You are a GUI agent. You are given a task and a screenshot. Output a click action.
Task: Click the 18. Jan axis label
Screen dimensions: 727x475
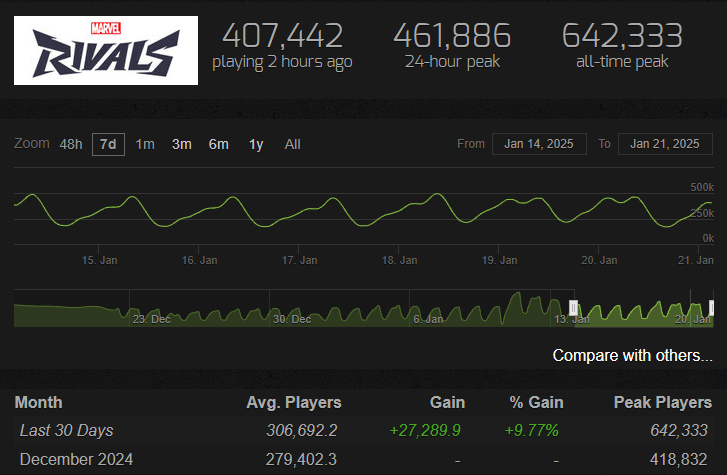(399, 260)
